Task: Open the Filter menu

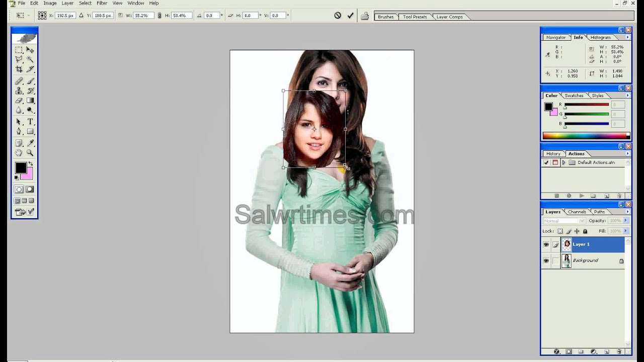Action: (102, 3)
